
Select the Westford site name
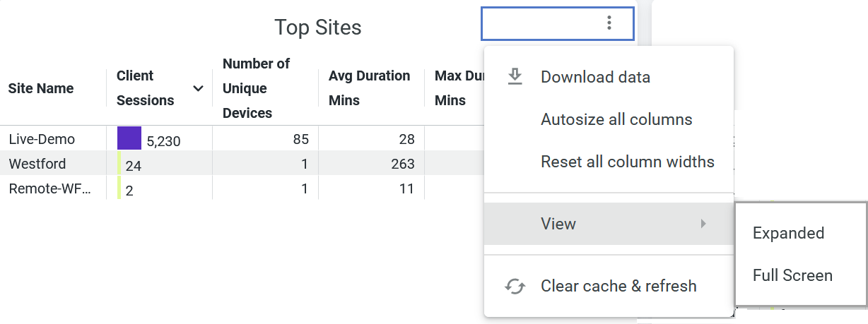37,164
